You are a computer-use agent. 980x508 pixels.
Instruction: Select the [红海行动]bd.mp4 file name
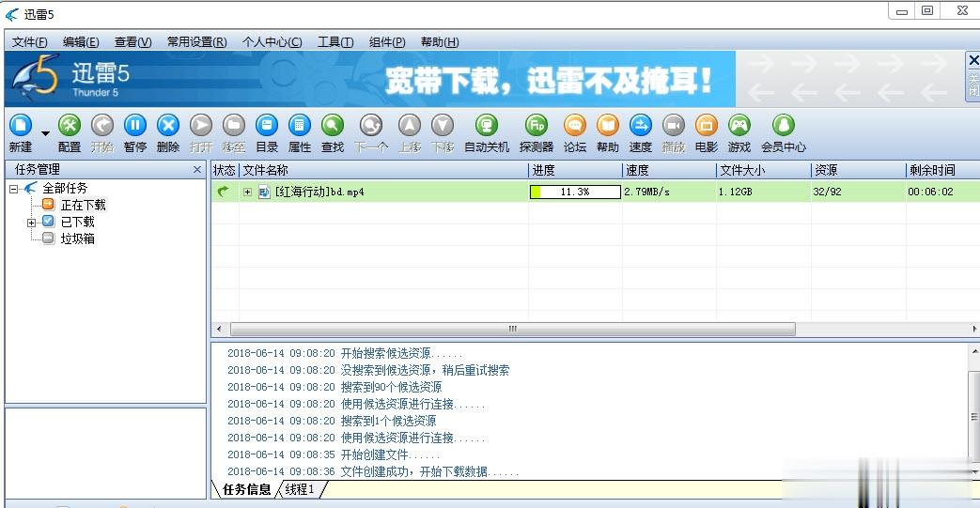(x=319, y=192)
